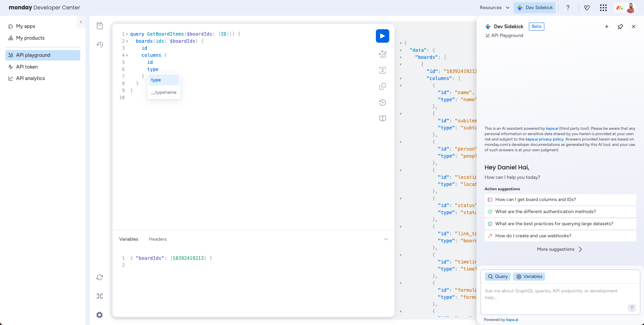Open keyboard shortcuts command icon
The width and height of the screenshot is (644, 325).
(x=100, y=296)
